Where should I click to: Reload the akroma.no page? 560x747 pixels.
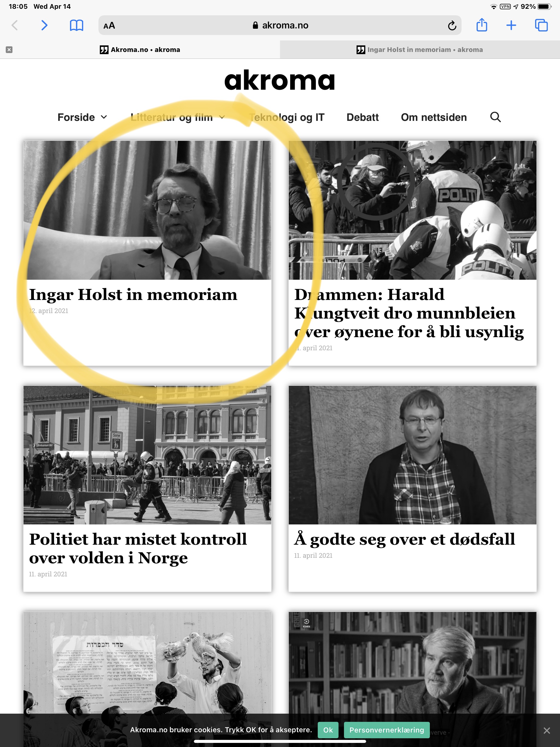(x=452, y=25)
